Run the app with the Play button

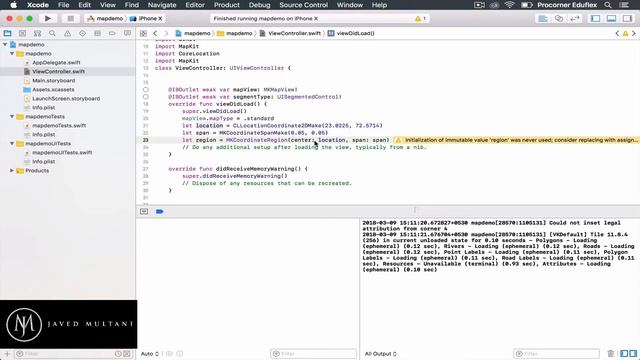pos(48,18)
